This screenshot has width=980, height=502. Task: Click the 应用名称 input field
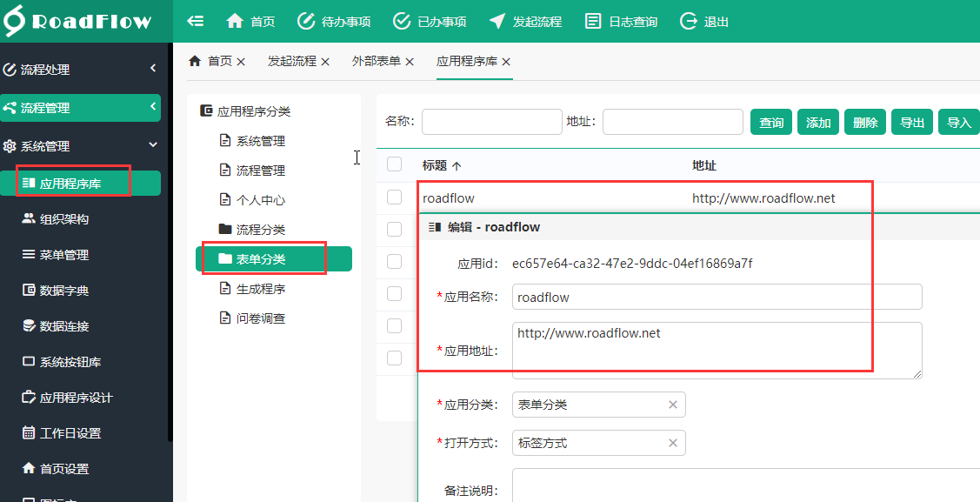click(x=717, y=297)
